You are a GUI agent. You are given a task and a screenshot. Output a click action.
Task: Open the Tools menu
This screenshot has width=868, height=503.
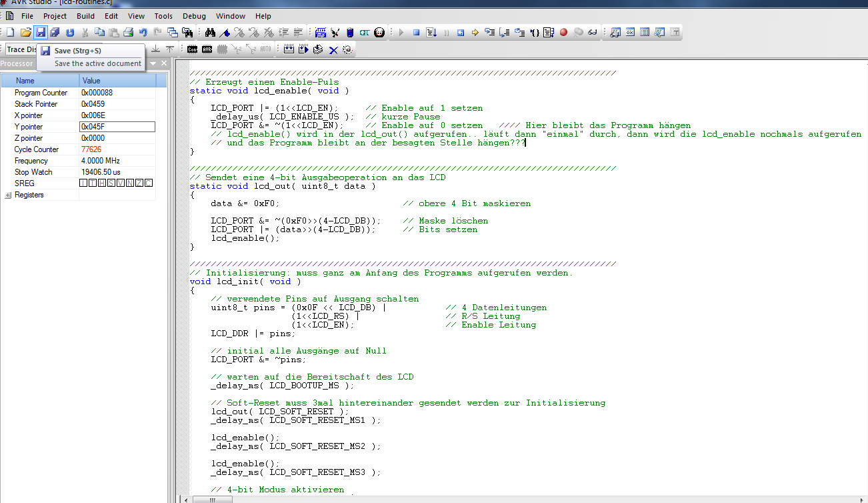pos(163,16)
